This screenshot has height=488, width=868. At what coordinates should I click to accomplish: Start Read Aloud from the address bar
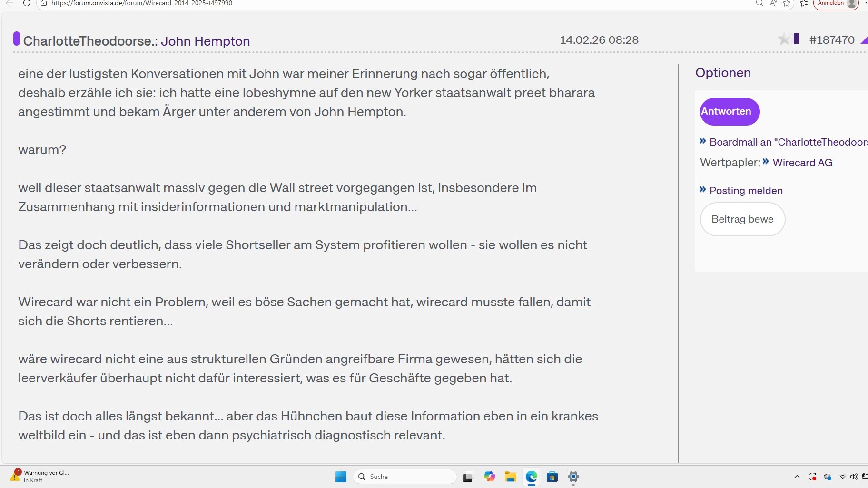(x=773, y=3)
